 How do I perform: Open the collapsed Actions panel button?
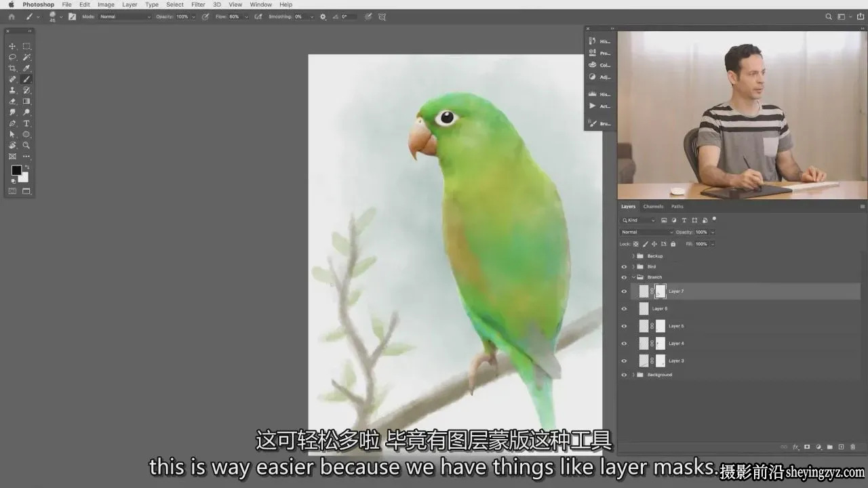[x=599, y=106]
